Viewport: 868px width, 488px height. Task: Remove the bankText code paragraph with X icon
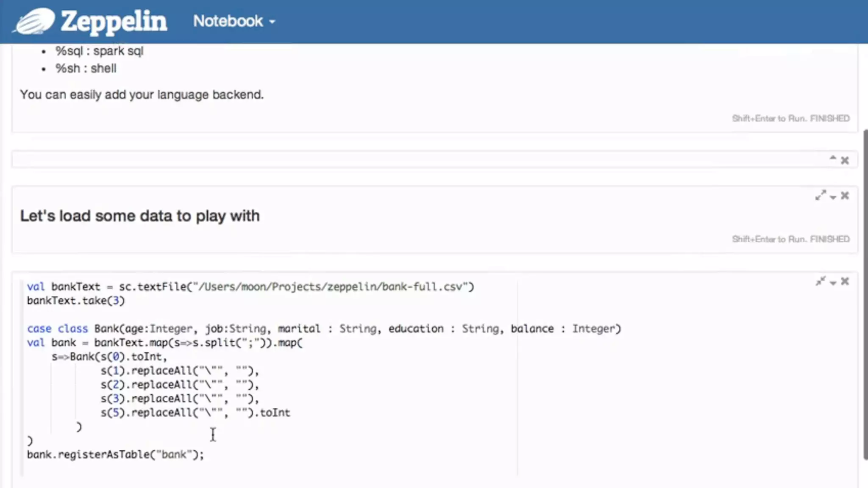845,282
